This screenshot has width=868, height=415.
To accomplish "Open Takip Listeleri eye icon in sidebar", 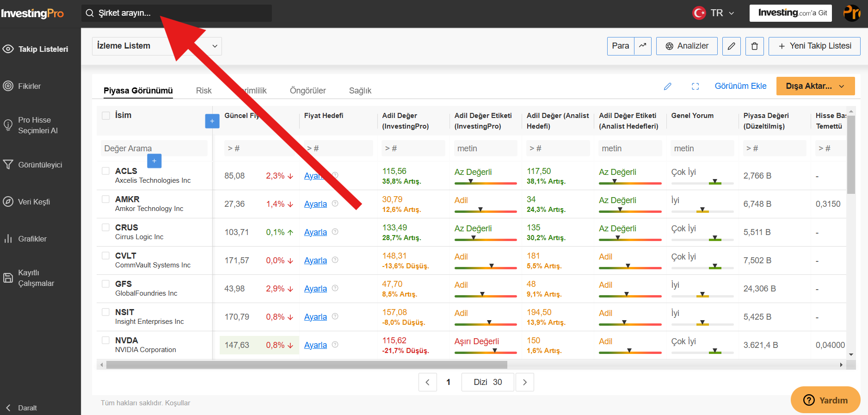I will (8, 49).
